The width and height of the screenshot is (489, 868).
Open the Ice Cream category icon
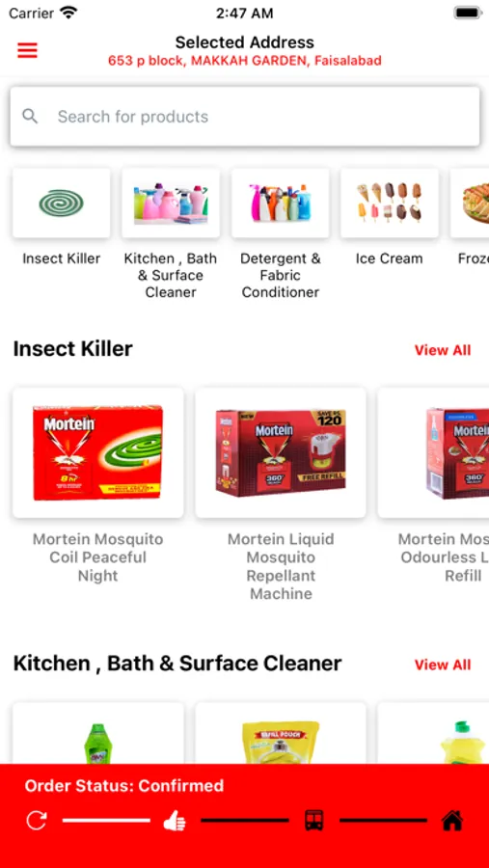coord(390,203)
